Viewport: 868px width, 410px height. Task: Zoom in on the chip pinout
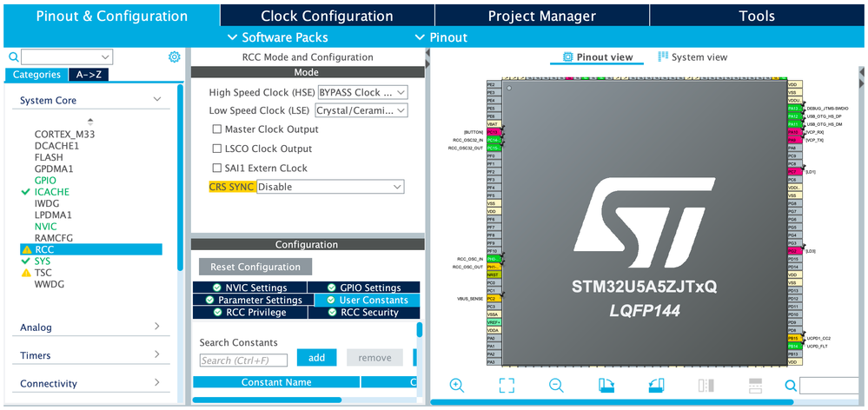point(457,385)
